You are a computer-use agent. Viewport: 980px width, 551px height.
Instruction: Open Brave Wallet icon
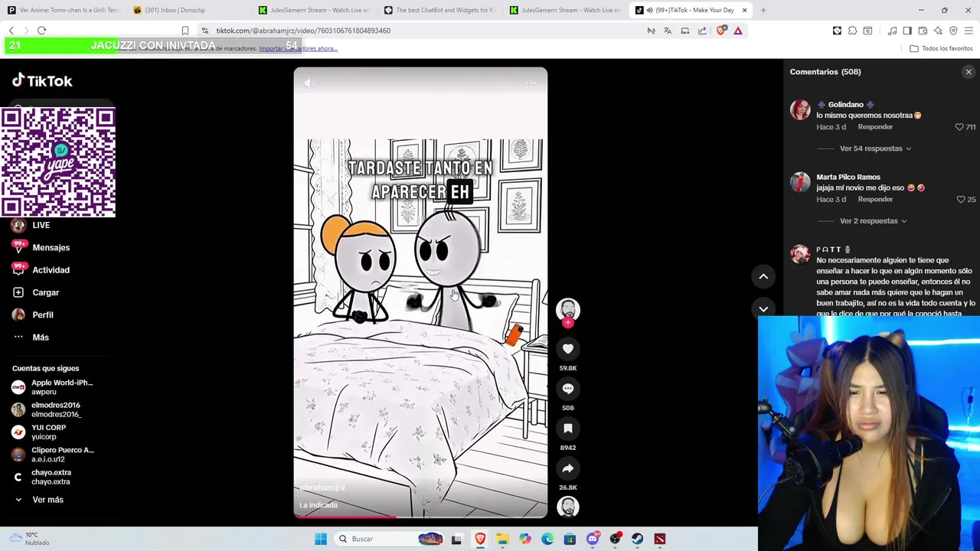point(923,31)
